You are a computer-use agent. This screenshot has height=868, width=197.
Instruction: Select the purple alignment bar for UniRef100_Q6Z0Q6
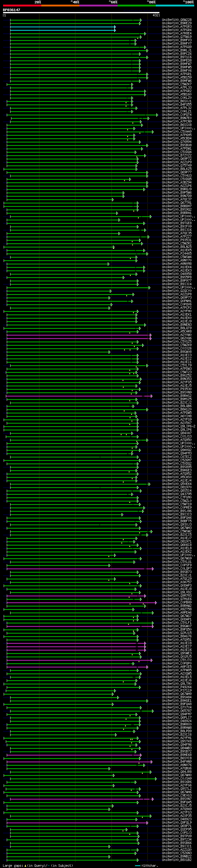coord(79,338)
